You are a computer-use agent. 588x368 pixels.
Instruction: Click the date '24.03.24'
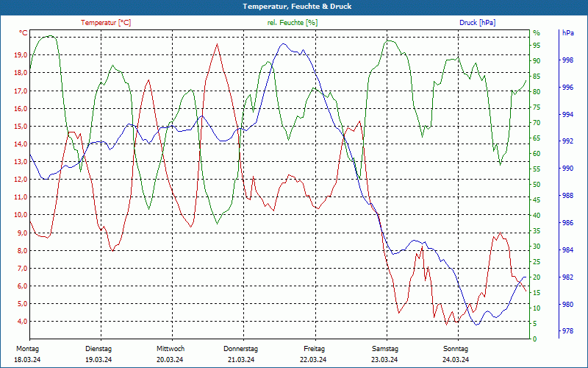pyautogui.click(x=456, y=360)
